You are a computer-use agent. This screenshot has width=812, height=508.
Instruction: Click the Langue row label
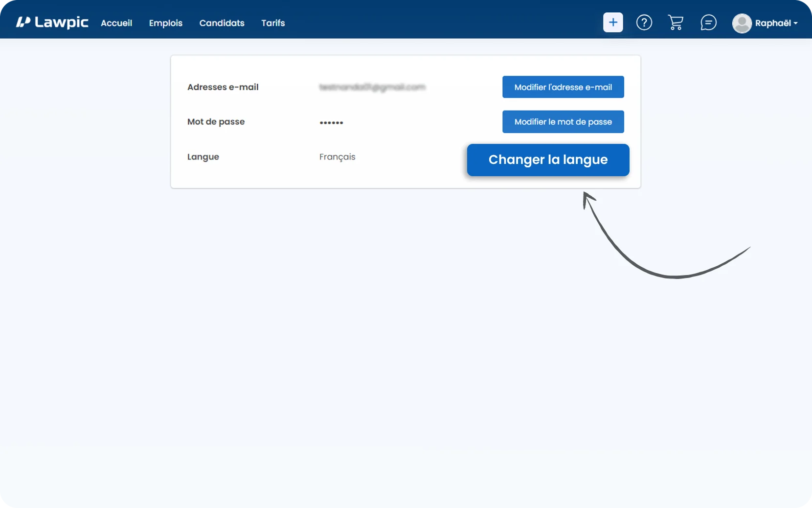point(203,157)
